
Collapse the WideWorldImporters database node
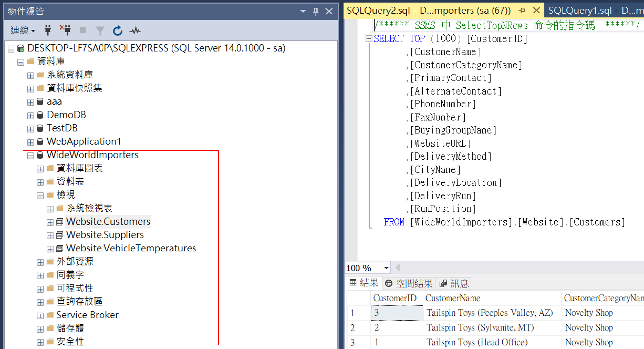pos(31,156)
